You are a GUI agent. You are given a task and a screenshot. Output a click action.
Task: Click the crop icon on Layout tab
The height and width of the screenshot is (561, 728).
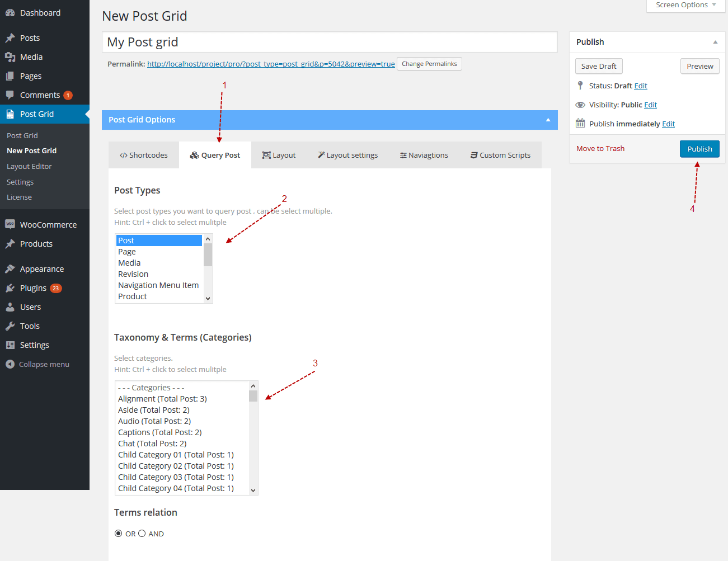click(267, 155)
